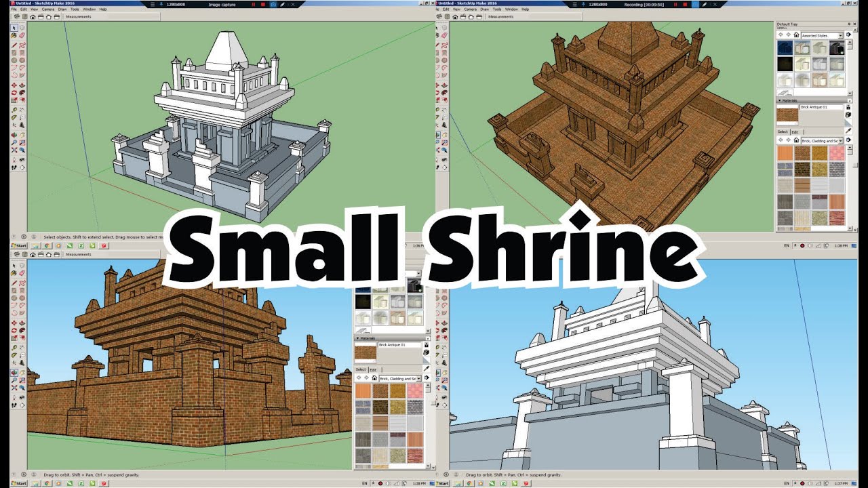Open Assorted Styles dropdown in Default Tray

tap(822, 35)
